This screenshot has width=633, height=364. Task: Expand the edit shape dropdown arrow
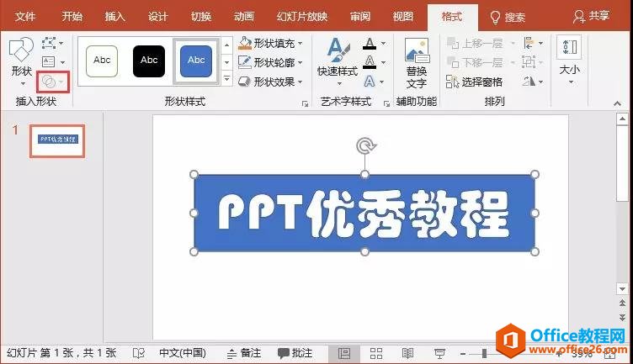[x=61, y=43]
